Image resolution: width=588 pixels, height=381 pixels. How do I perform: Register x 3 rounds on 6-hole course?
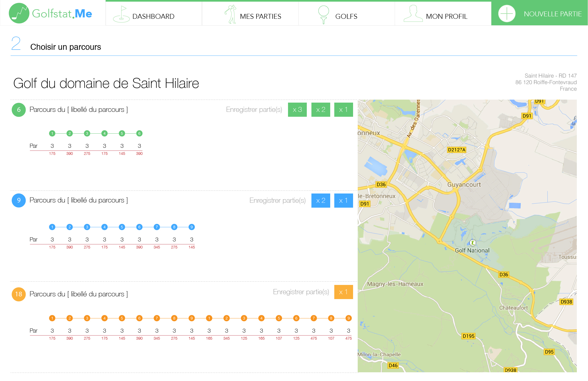(297, 110)
